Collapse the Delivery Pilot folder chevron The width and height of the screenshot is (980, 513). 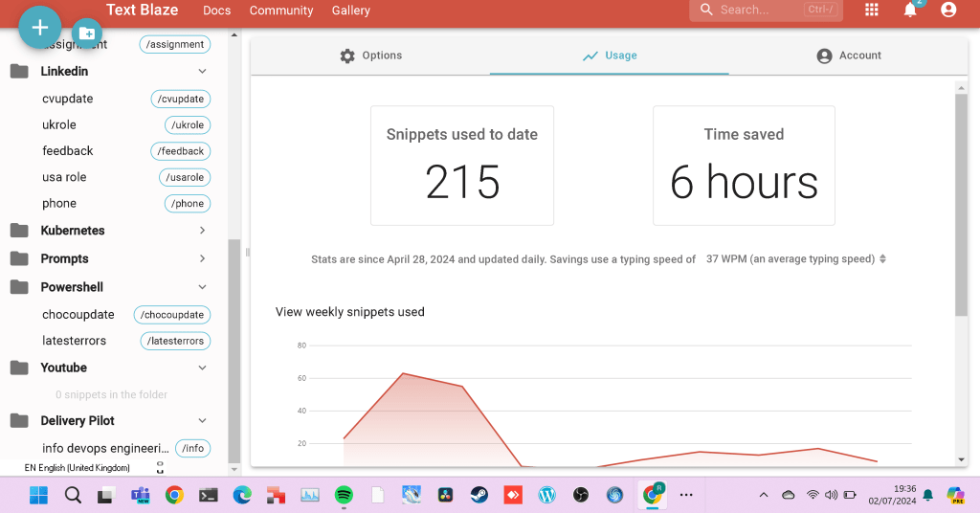tap(203, 420)
